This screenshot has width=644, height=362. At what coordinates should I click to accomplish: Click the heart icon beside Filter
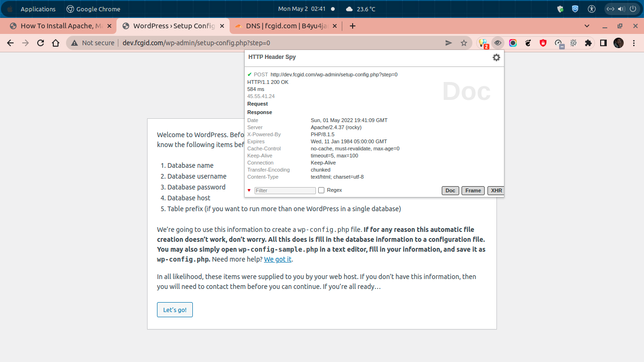(249, 190)
